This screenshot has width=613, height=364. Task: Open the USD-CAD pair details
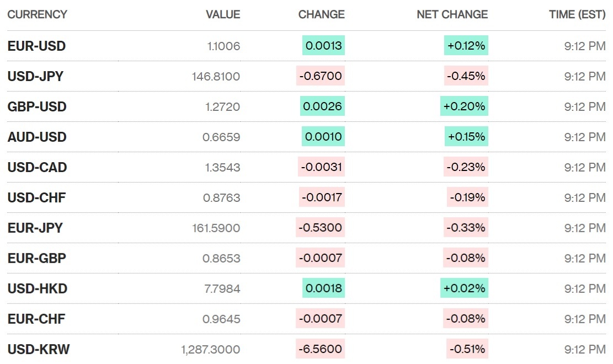[37, 167]
